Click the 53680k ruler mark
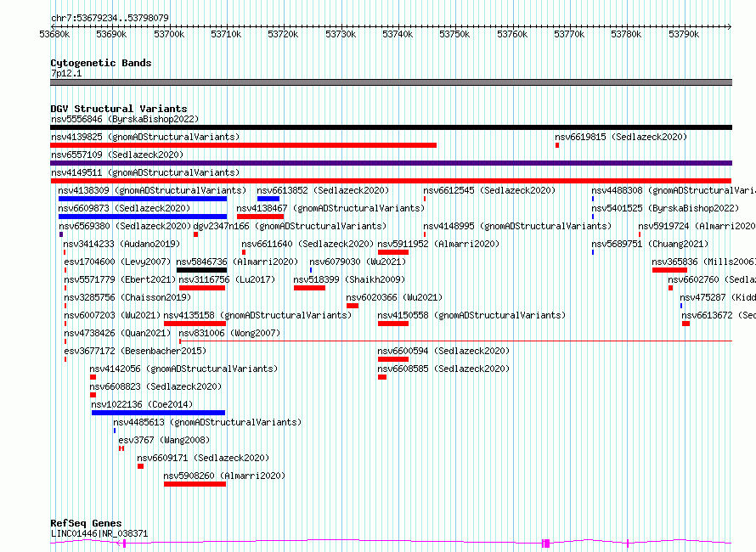 pyautogui.click(x=54, y=34)
